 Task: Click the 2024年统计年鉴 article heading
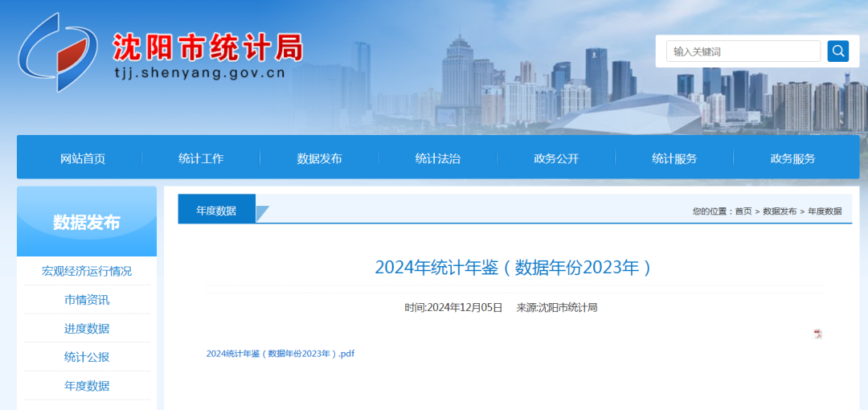(514, 268)
